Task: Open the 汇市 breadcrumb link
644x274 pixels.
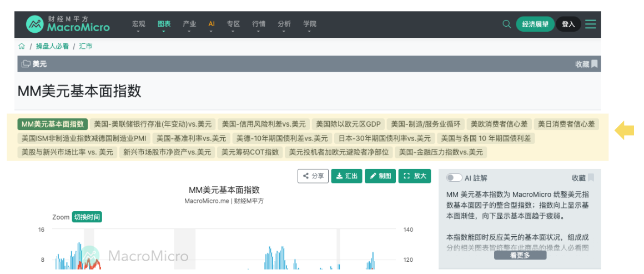Action: tap(86, 46)
